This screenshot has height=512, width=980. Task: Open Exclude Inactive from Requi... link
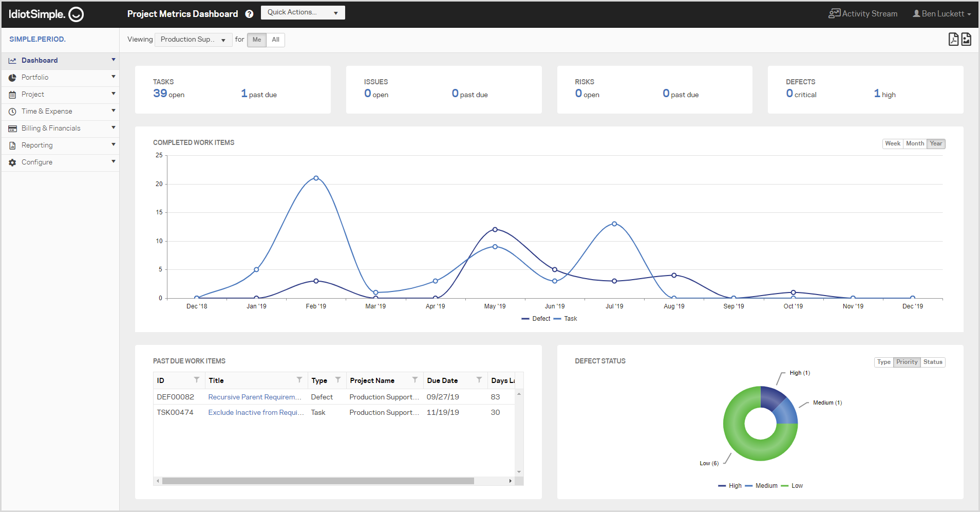pos(256,412)
